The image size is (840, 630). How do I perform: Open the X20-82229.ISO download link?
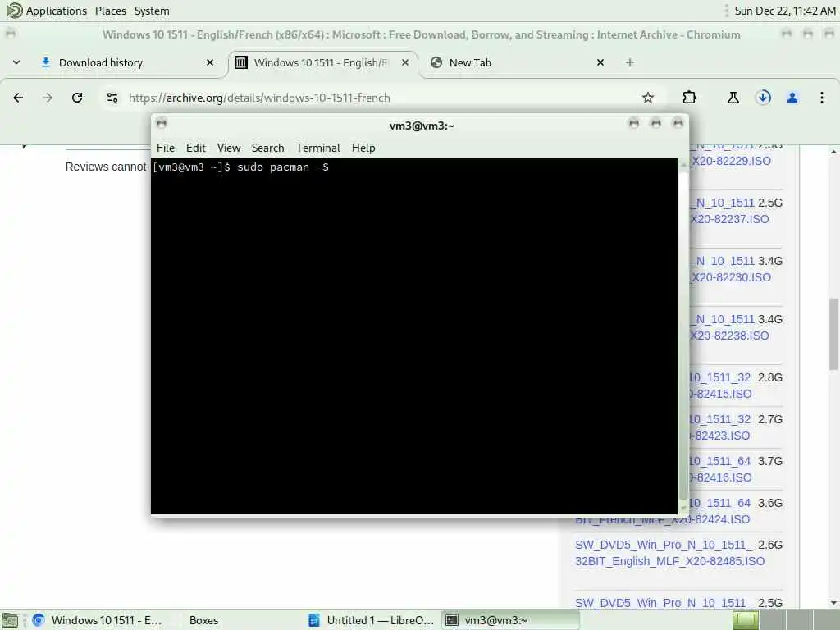point(731,161)
